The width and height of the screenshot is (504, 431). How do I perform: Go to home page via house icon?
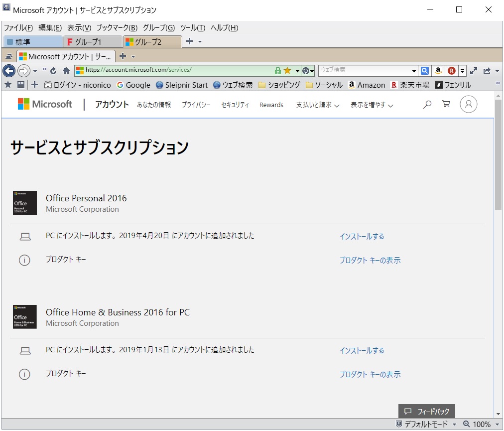66,70
